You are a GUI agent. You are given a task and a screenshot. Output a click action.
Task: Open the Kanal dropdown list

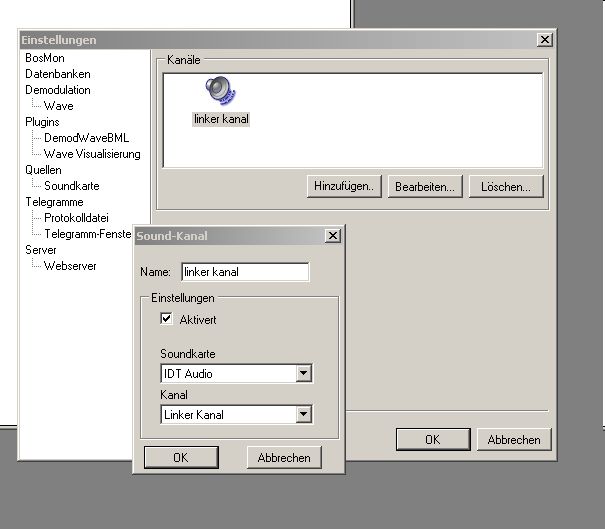pos(304,414)
